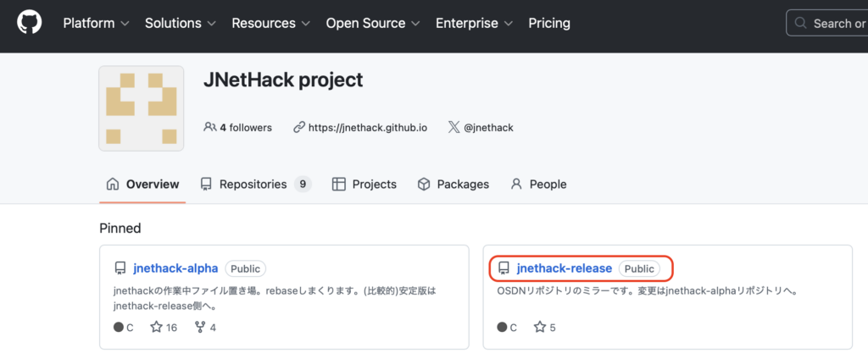Open the Packages tab
The image size is (868, 364).
coord(453,184)
